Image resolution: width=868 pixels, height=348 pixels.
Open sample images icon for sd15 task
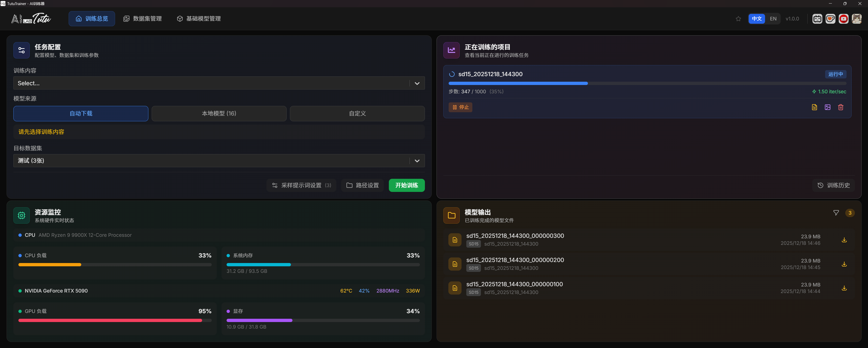click(828, 107)
